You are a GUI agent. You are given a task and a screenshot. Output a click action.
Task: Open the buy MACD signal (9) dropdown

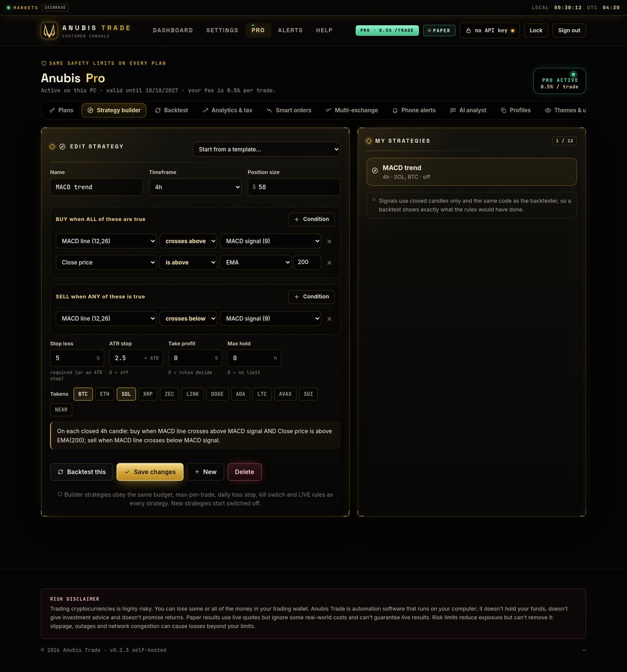point(271,241)
